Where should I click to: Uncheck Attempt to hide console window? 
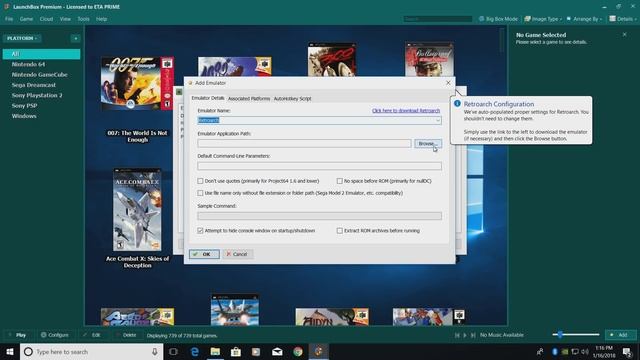click(200, 231)
